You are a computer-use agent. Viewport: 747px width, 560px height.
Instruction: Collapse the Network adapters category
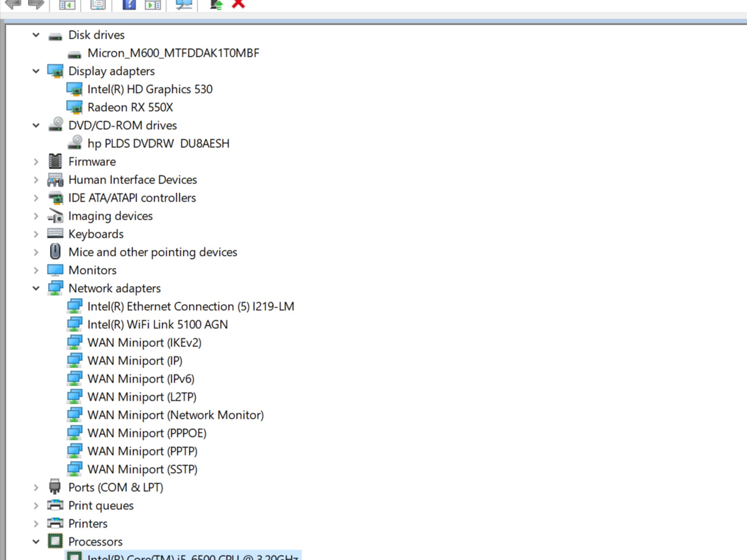coord(36,288)
